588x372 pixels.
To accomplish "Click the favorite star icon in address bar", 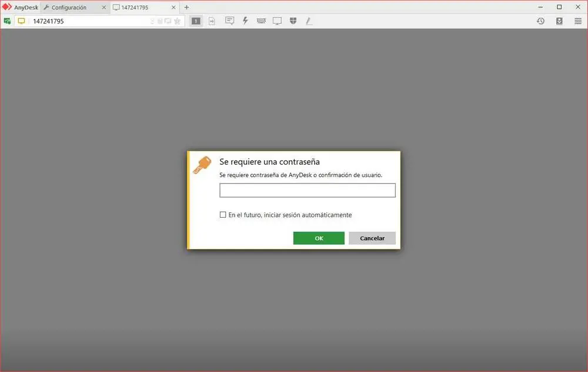I will pyautogui.click(x=178, y=21).
